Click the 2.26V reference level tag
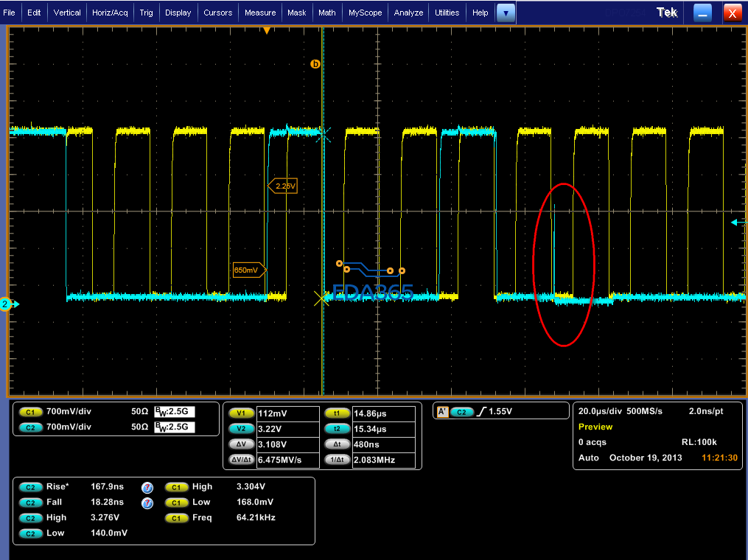This screenshot has height=560, width=748. (x=283, y=186)
